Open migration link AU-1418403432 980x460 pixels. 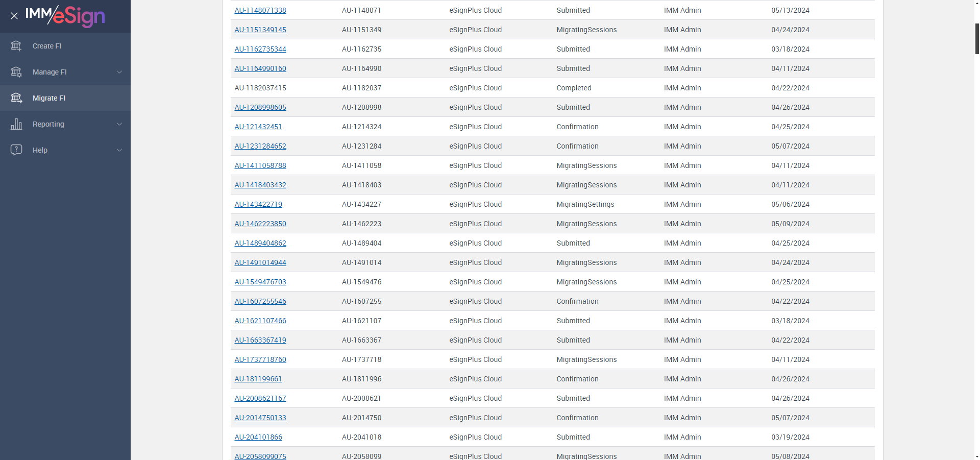260,185
